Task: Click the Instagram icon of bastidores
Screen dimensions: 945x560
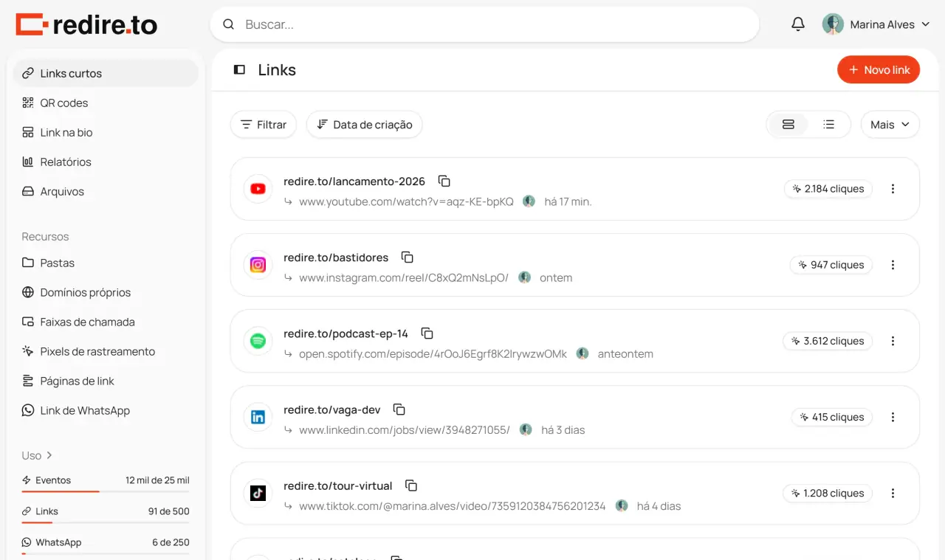Action: click(x=258, y=265)
